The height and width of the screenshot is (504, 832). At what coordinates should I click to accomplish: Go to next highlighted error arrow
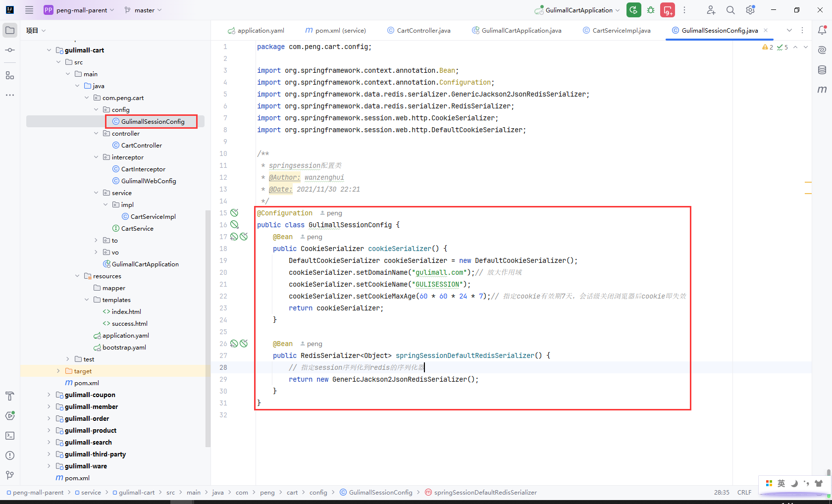[806, 47]
